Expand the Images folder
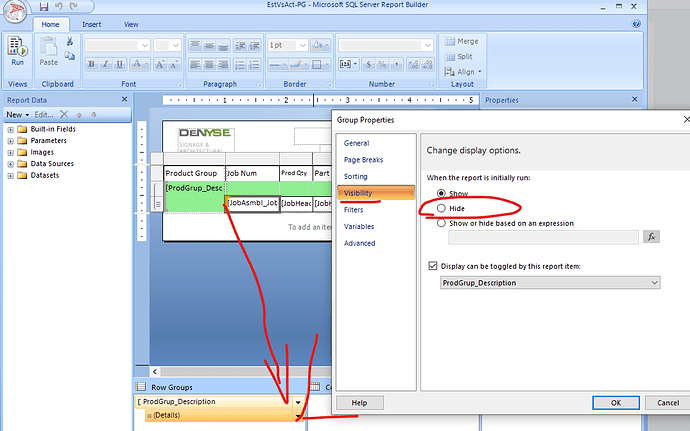 (x=11, y=152)
